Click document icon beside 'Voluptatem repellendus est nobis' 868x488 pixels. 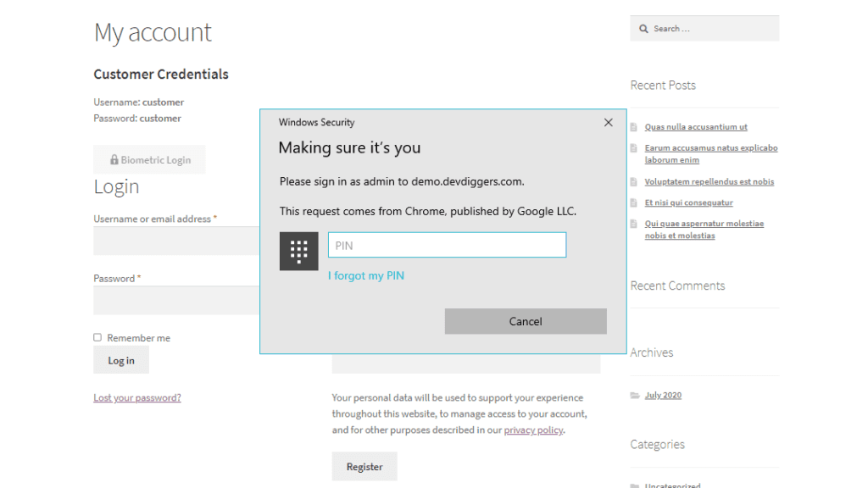click(634, 181)
